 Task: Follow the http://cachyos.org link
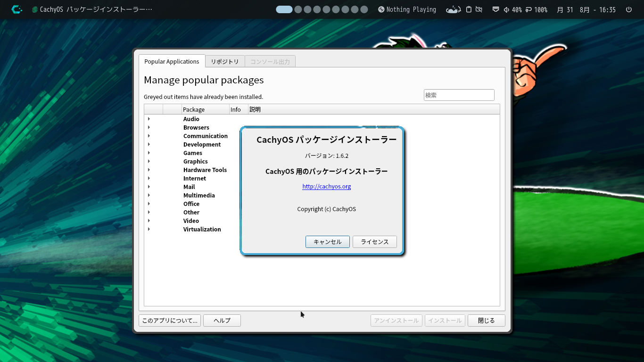tap(327, 186)
